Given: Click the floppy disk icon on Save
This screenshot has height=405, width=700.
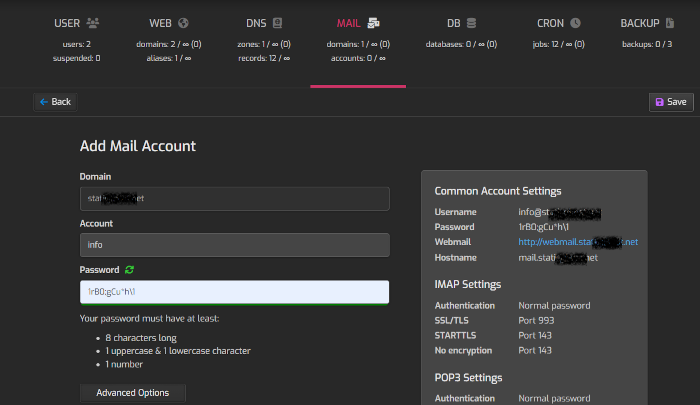Looking at the screenshot, I should 658,102.
